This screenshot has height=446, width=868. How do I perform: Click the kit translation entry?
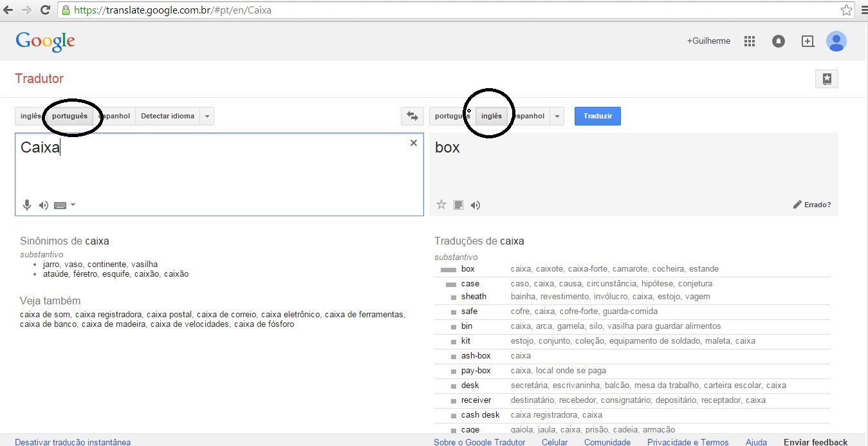(466, 341)
